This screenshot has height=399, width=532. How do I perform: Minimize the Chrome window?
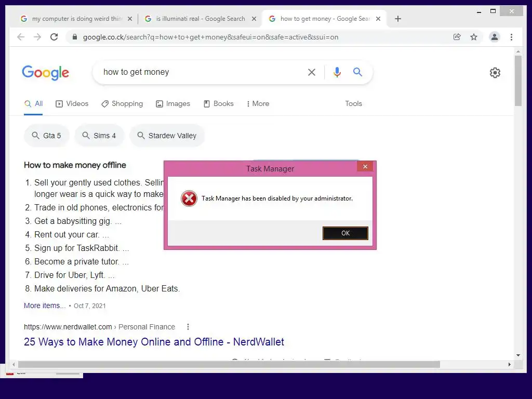pyautogui.click(x=478, y=11)
